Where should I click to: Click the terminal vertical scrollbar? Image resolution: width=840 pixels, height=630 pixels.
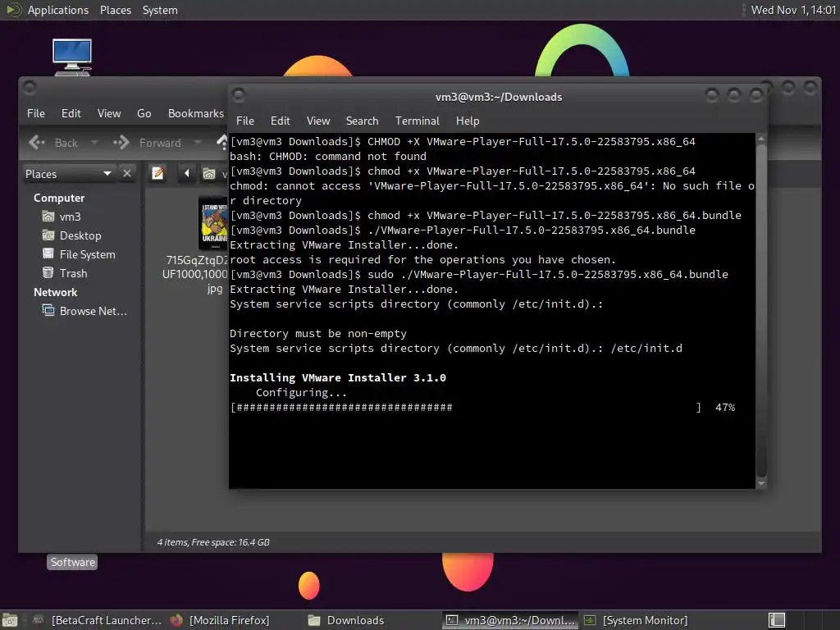pos(761,311)
